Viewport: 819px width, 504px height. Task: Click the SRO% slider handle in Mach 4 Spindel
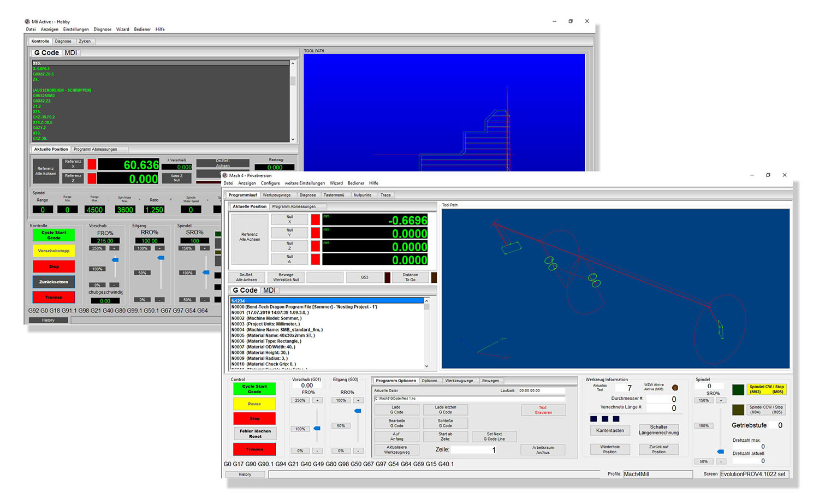pos(720,452)
